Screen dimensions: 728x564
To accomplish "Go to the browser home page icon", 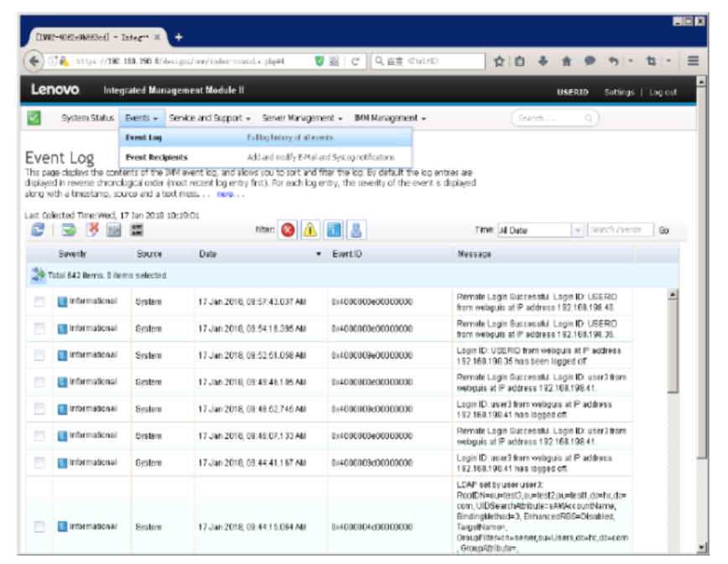I will 566,61.
